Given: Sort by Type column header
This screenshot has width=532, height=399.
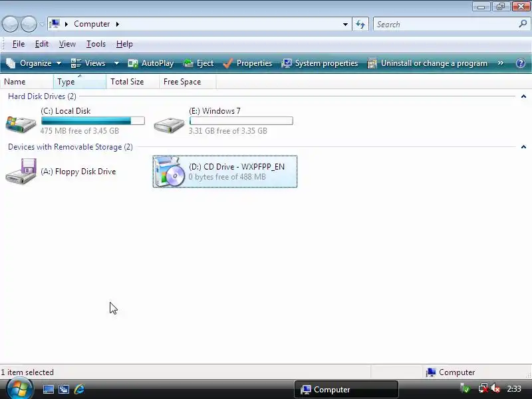Looking at the screenshot, I should tap(80, 82).
